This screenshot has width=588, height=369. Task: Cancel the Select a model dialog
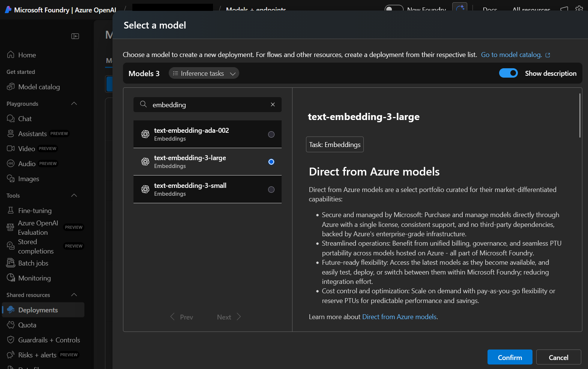pyautogui.click(x=558, y=357)
